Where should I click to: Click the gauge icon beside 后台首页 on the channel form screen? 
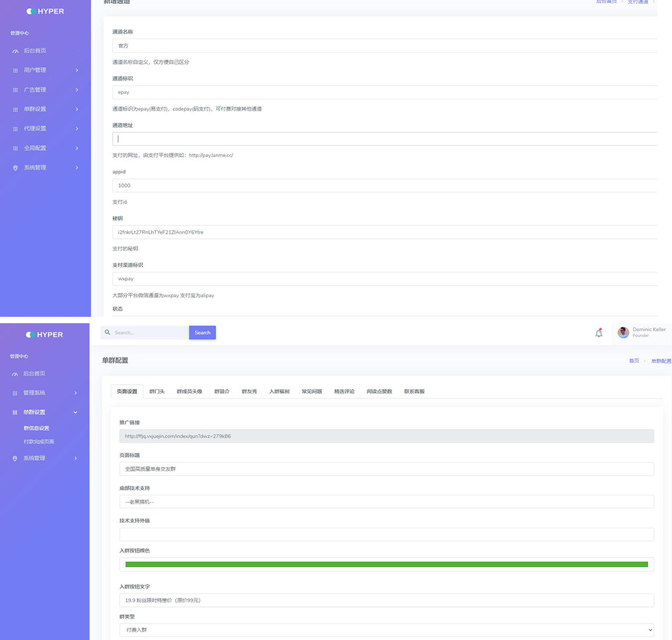[x=15, y=51]
